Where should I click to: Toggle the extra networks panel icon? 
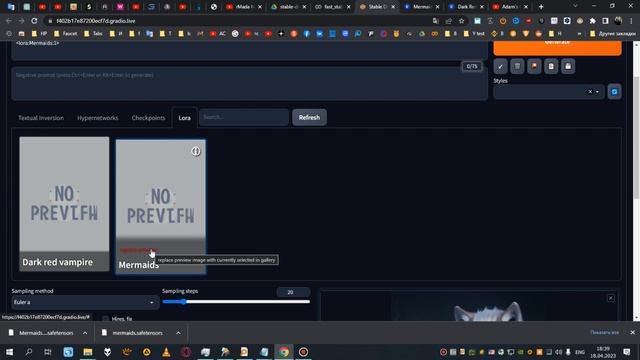tap(534, 66)
